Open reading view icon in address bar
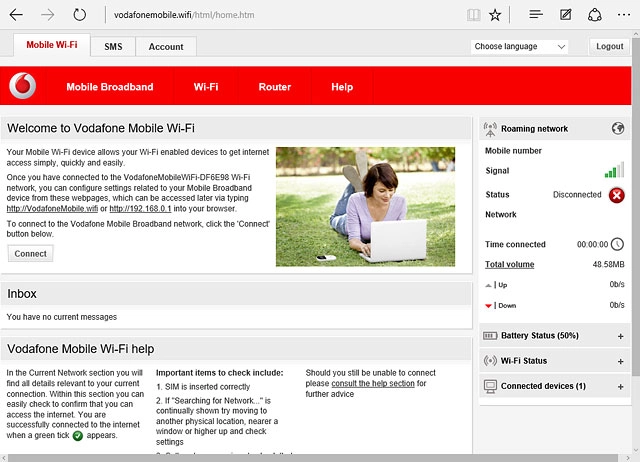640x462 pixels. pos(473,15)
